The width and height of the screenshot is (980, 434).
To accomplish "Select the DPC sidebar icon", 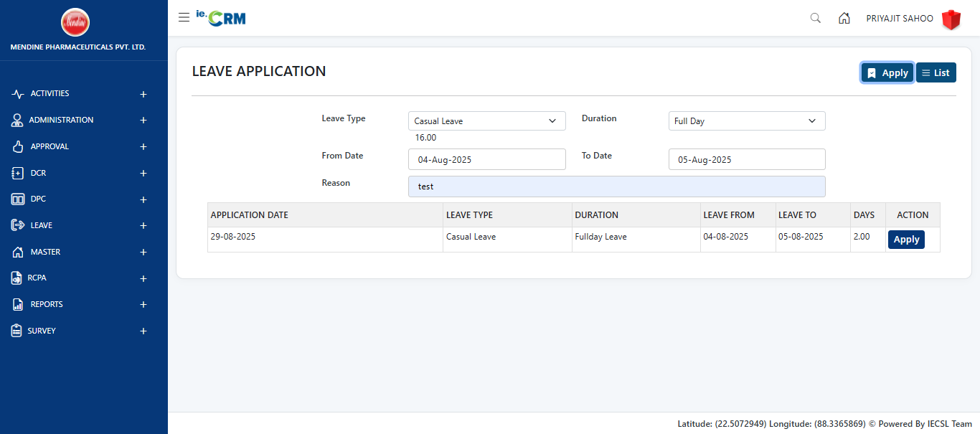I will pyautogui.click(x=17, y=199).
